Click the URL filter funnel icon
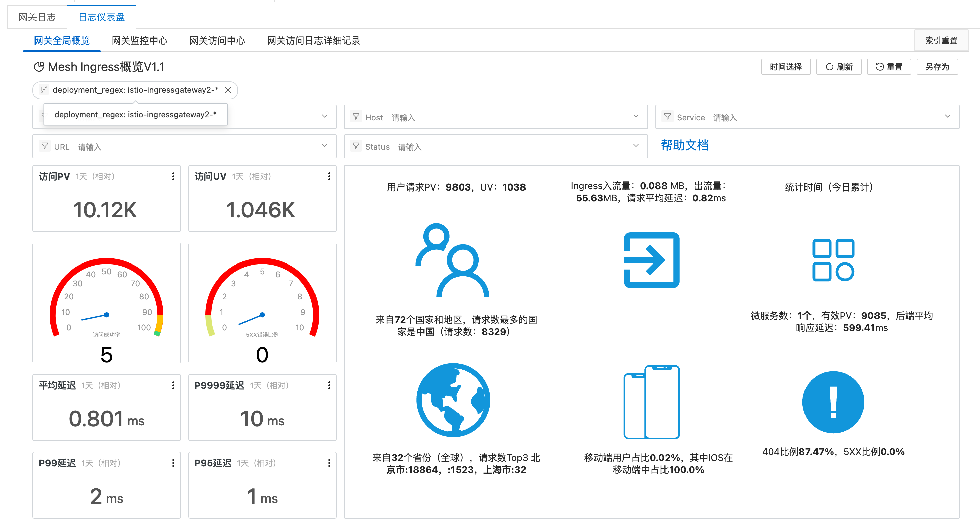 tap(45, 146)
